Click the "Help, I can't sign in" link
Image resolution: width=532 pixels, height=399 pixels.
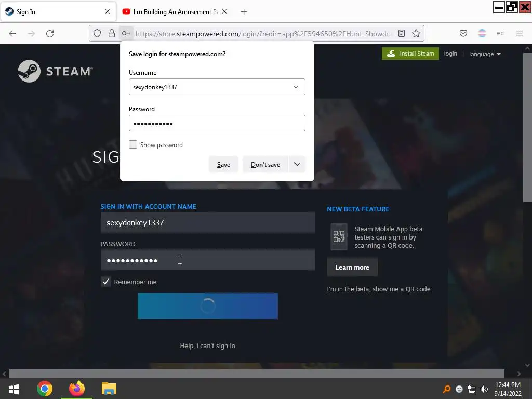point(207,345)
